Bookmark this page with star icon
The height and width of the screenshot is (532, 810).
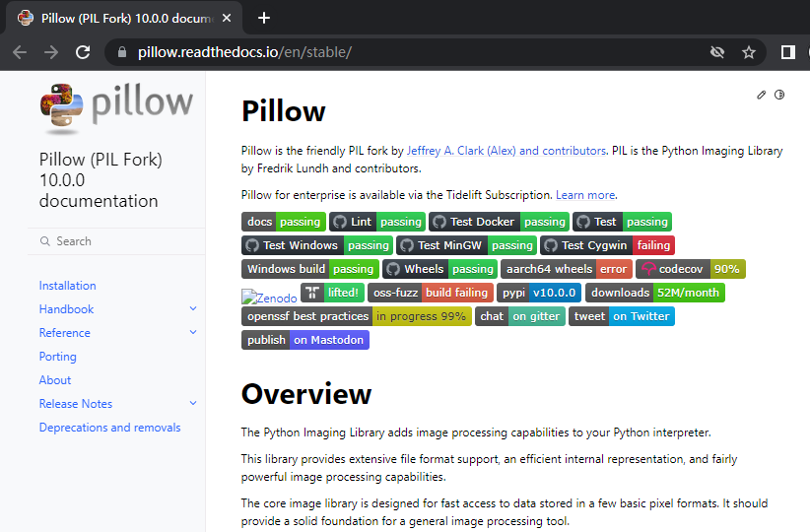coord(749,52)
